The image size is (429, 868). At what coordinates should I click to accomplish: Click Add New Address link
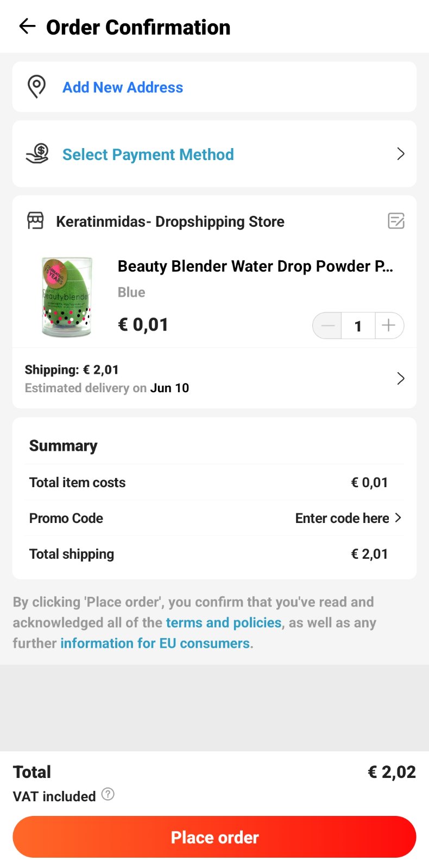(123, 87)
